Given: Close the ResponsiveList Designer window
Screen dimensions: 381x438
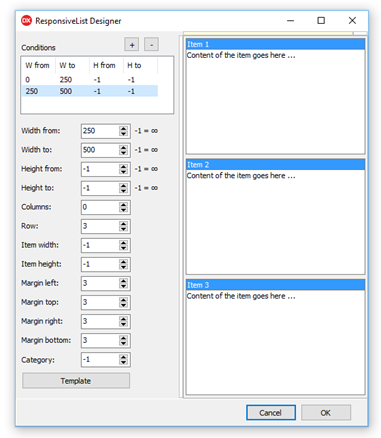Looking at the screenshot, I should (352, 21).
